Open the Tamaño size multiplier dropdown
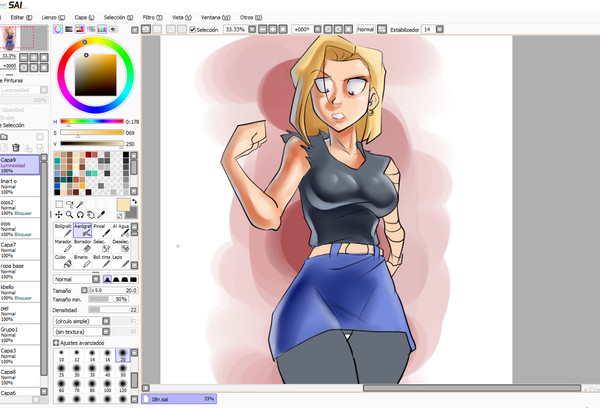600x408 pixels. point(84,290)
